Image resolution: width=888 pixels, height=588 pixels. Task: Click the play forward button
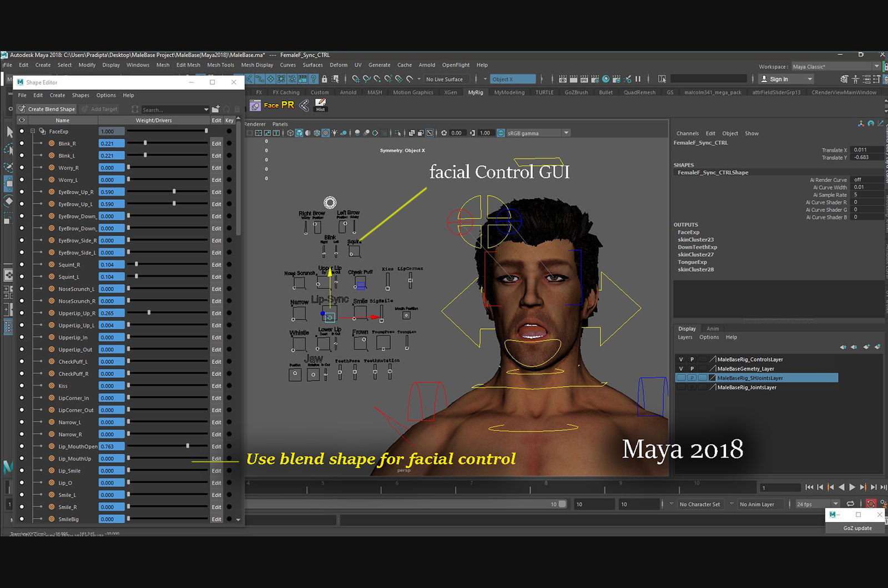(852, 487)
